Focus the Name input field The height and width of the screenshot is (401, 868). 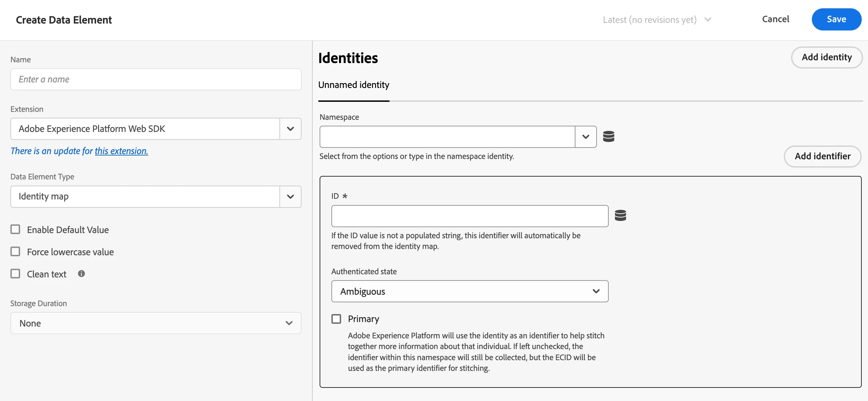click(x=156, y=79)
